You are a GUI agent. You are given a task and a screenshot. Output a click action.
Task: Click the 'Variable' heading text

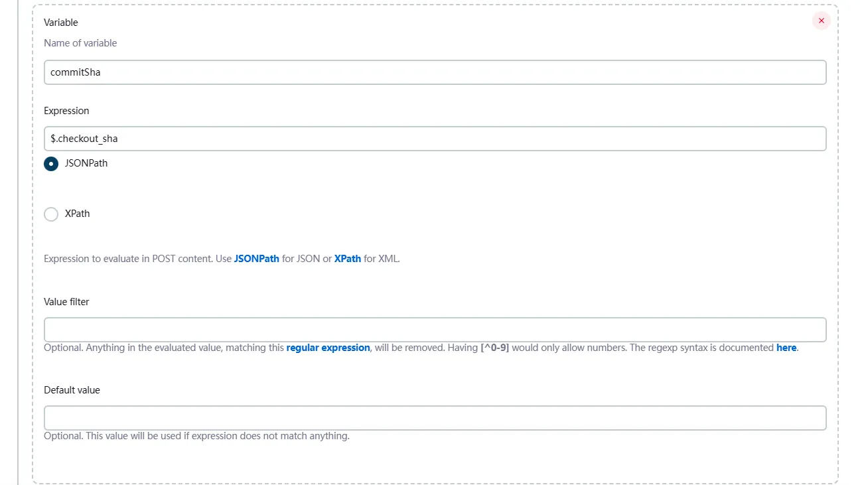[61, 23]
